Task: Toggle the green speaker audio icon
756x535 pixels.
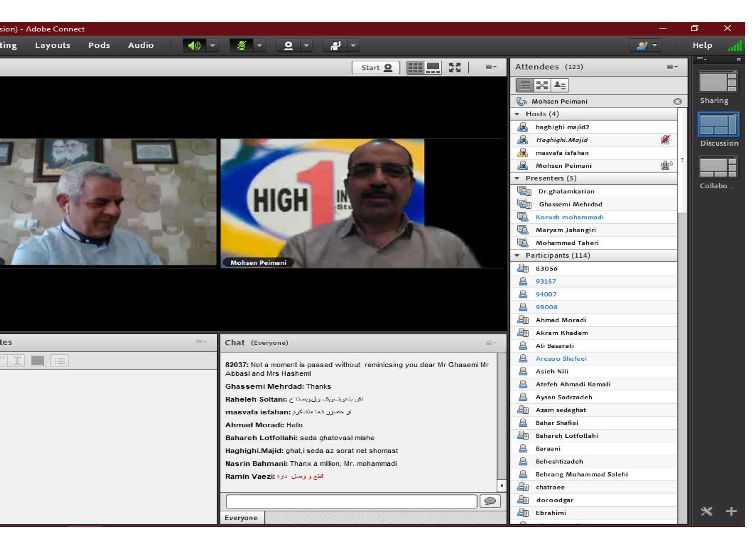Action: (x=194, y=45)
